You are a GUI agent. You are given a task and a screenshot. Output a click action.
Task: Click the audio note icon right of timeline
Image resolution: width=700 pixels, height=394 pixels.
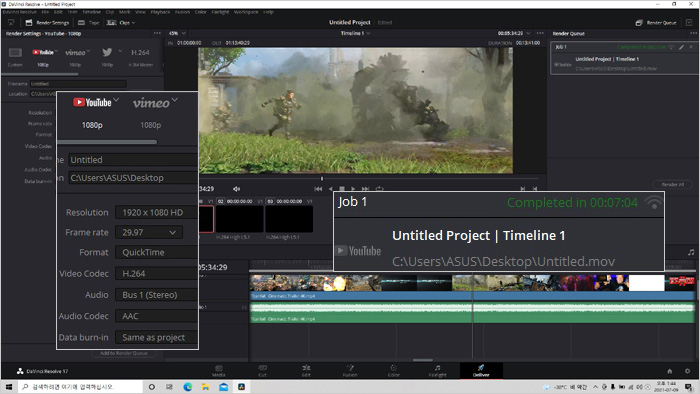click(x=691, y=252)
